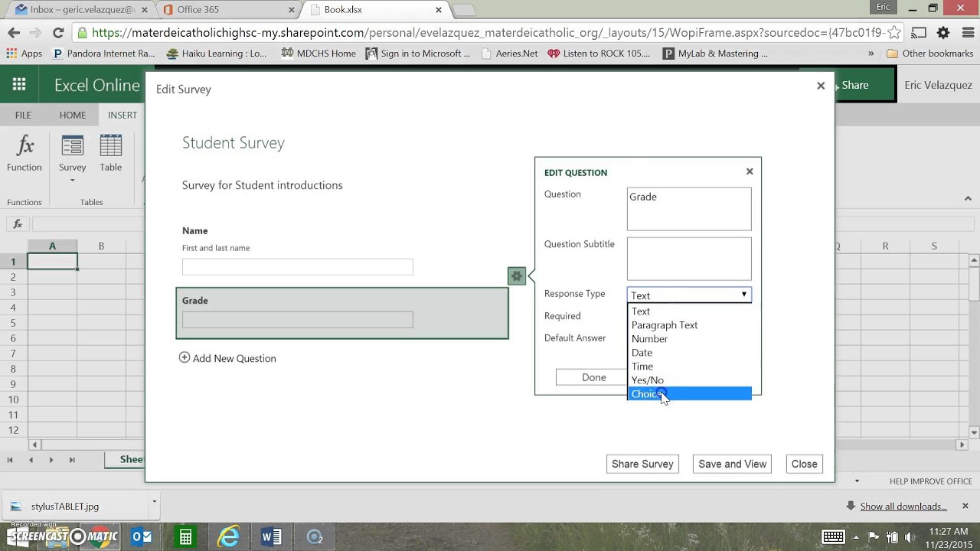The height and width of the screenshot is (551, 980).
Task: Select column A header in the spreadsheet
Action: pos(52,246)
